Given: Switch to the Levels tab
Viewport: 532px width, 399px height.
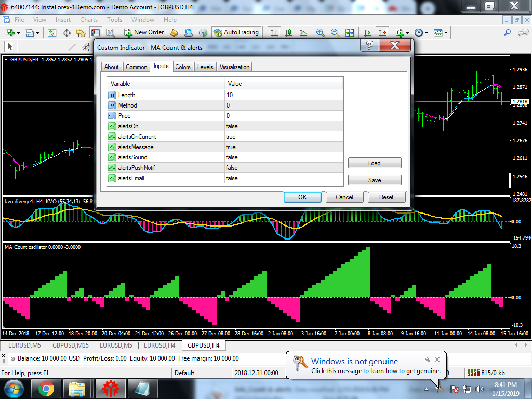Looking at the screenshot, I should tap(205, 67).
